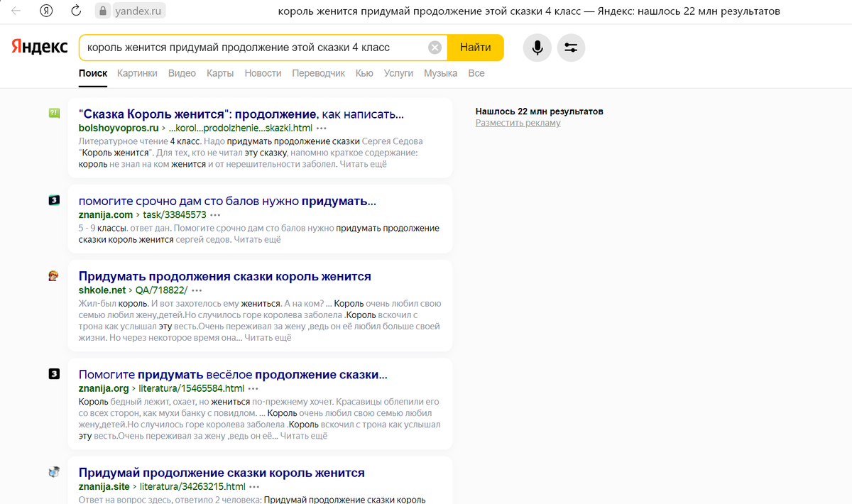Click the znanija.site domain link
852x504 pixels.
pyautogui.click(x=104, y=487)
